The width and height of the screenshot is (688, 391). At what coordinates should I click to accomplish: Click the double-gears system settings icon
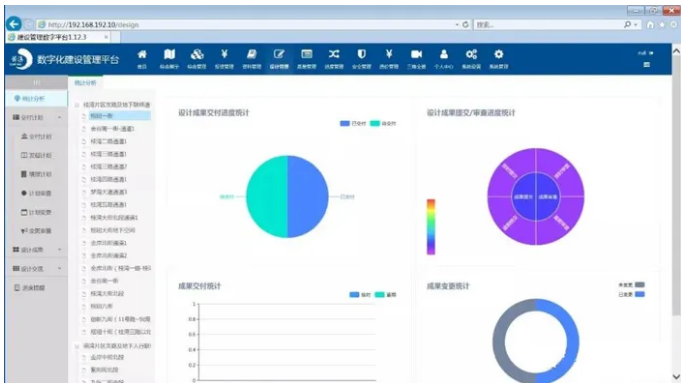pyautogui.click(x=471, y=54)
